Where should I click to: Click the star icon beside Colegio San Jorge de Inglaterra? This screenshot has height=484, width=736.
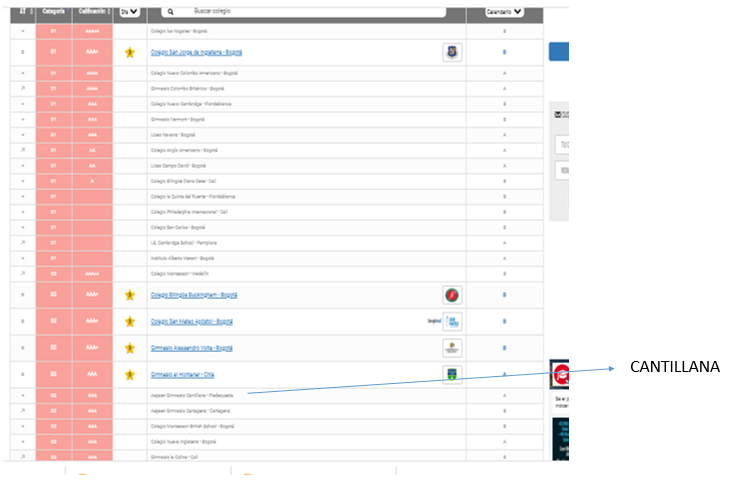(x=129, y=53)
